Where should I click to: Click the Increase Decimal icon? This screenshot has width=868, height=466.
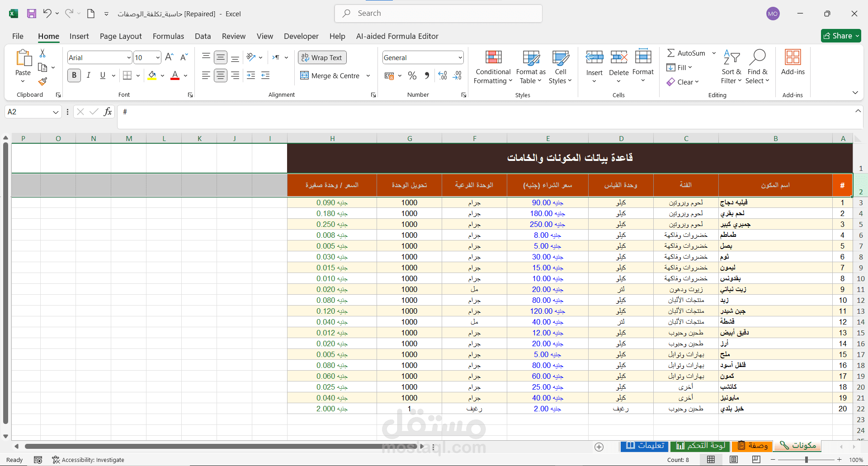pos(443,75)
